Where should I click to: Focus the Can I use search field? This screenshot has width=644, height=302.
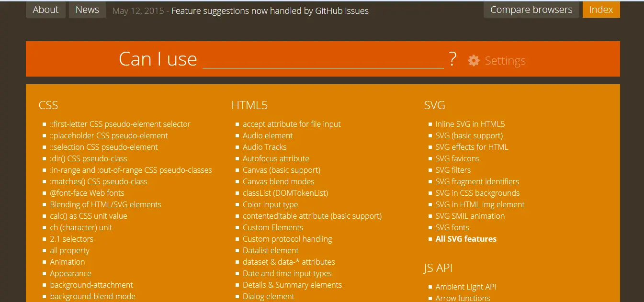(x=323, y=59)
